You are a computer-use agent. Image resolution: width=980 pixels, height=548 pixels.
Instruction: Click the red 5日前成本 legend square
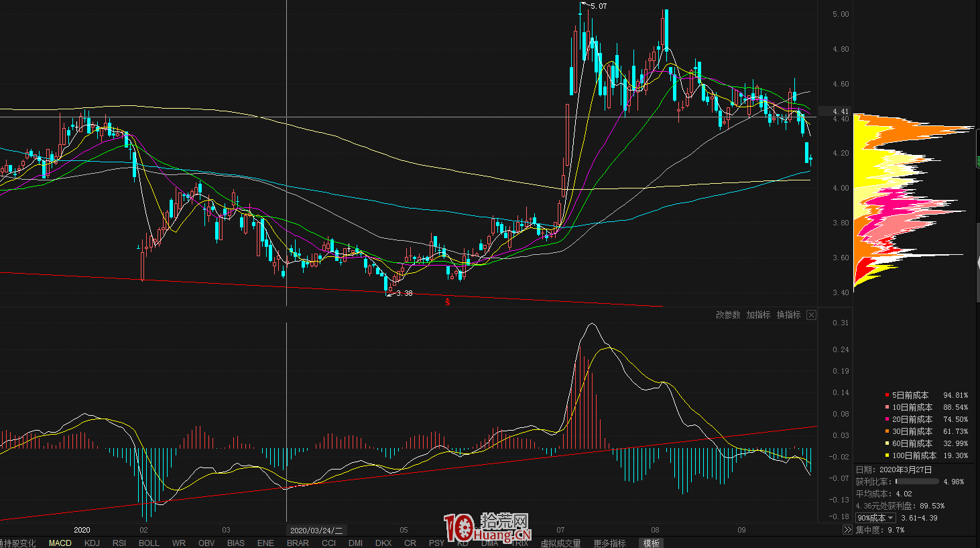[x=887, y=396]
